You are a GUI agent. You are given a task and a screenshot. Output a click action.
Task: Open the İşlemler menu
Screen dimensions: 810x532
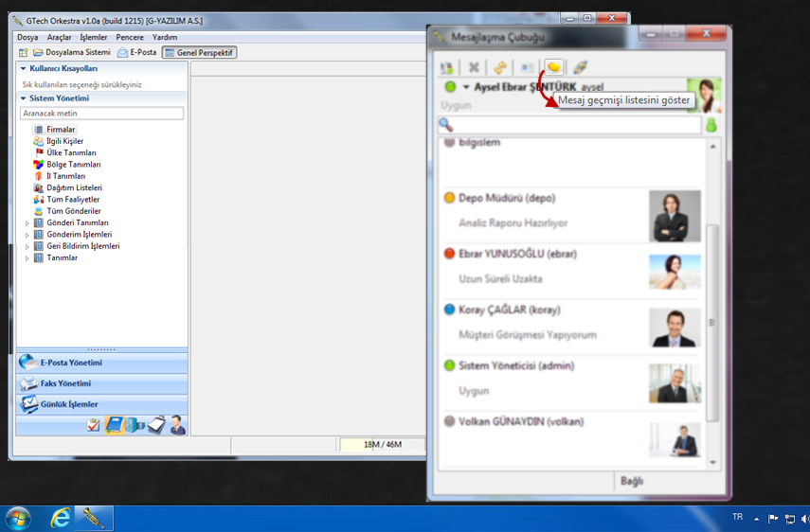[94, 37]
